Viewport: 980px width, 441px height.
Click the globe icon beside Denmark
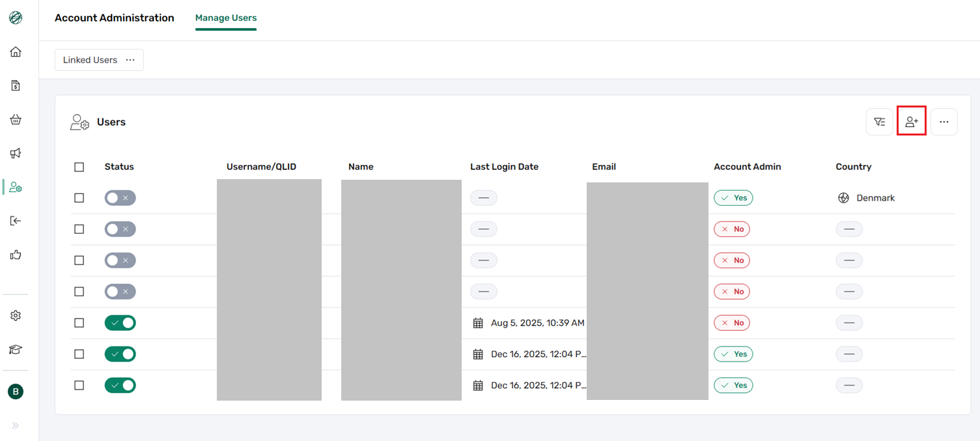coord(843,198)
